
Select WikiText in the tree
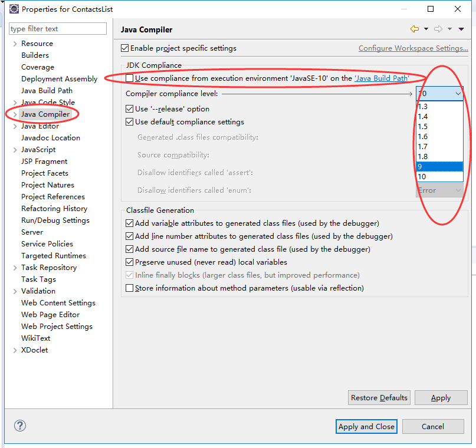(x=35, y=338)
